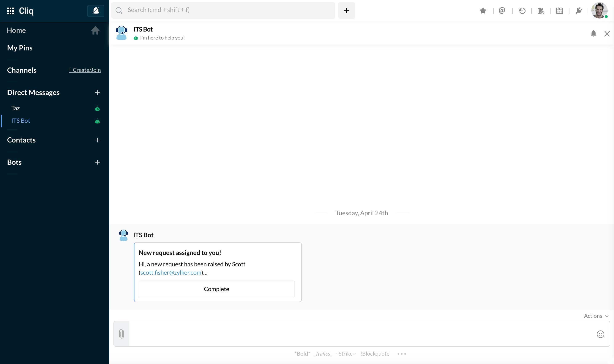Image resolution: width=614 pixels, height=364 pixels.
Task: Toggle chat notification bell in header
Action: (x=593, y=33)
